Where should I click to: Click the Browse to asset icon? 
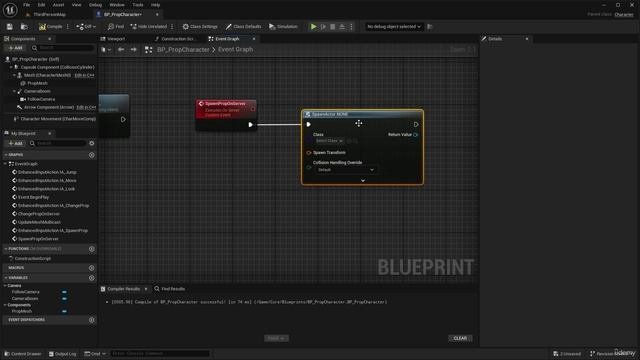(24, 27)
